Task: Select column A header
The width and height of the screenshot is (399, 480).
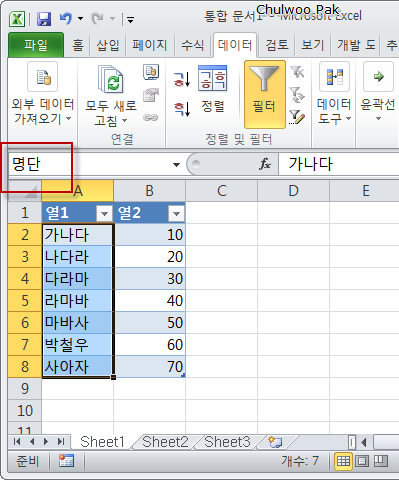Action: coord(78,191)
